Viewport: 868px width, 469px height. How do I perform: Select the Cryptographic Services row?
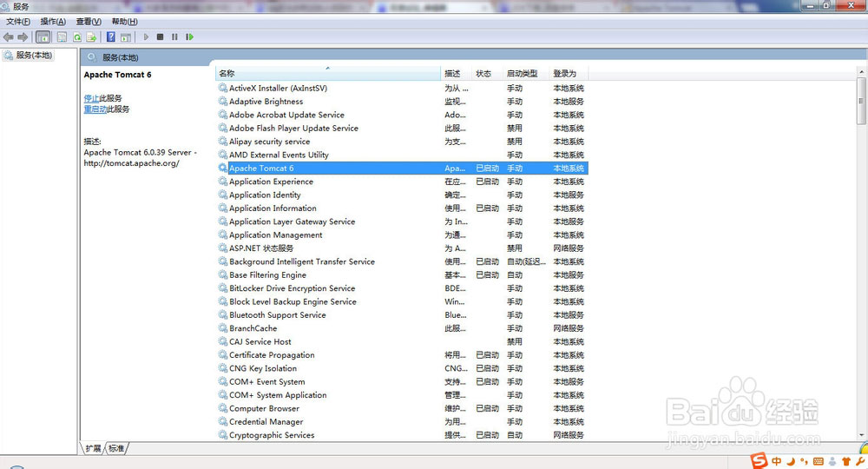pyautogui.click(x=402, y=434)
